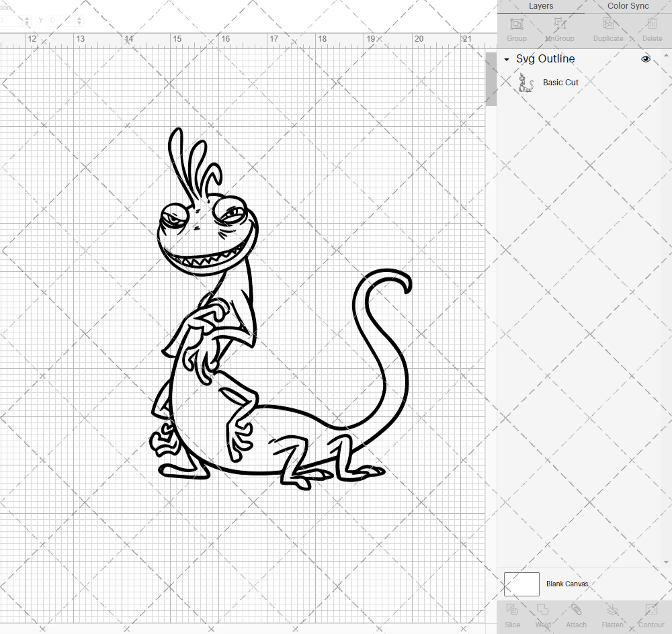Select the Basic Cut layer

(560, 82)
